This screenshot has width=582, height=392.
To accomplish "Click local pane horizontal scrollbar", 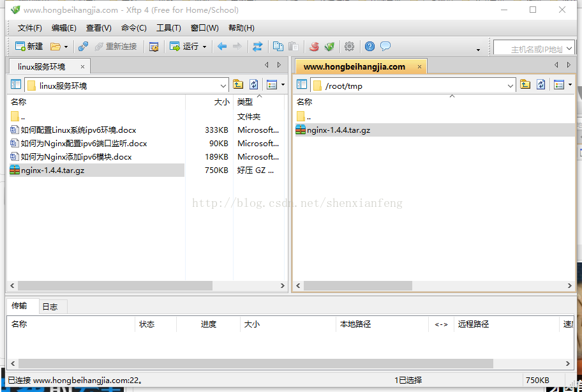I will click(x=115, y=285).
